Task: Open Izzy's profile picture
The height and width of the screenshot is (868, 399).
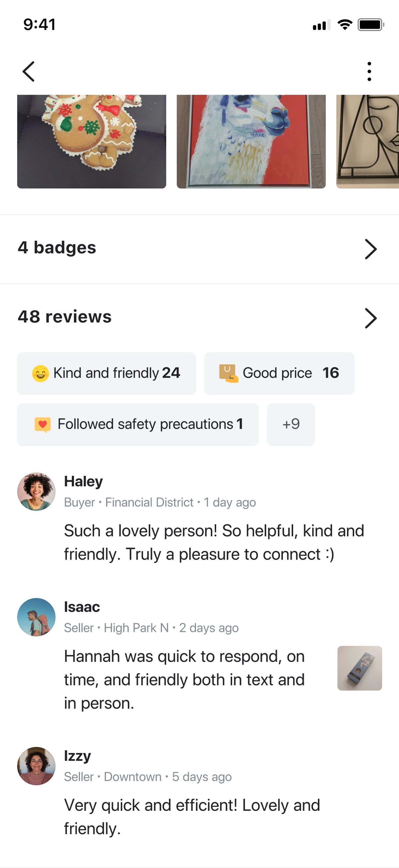Action: [36, 766]
